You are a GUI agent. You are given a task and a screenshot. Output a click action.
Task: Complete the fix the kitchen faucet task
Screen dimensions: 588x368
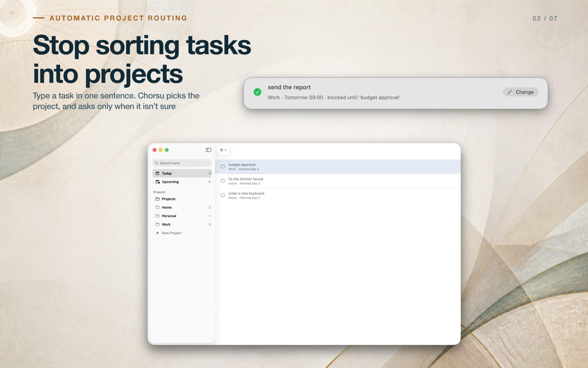223,181
